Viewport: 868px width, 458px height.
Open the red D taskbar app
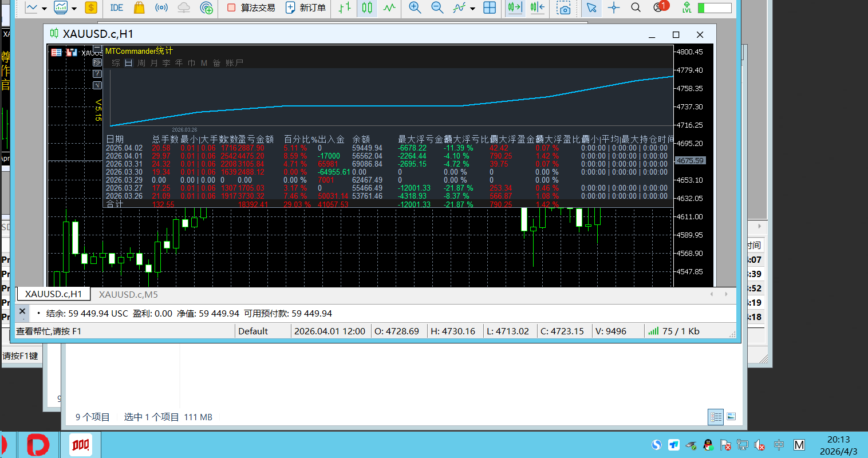pyautogui.click(x=39, y=445)
